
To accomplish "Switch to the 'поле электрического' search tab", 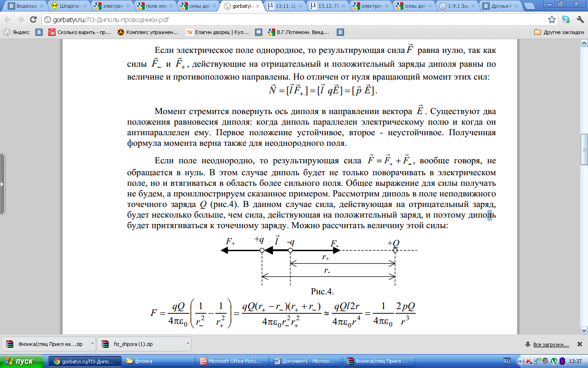I will tap(156, 6).
